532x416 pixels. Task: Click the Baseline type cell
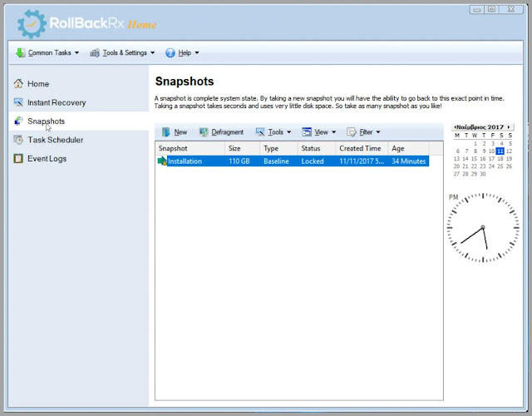[276, 161]
